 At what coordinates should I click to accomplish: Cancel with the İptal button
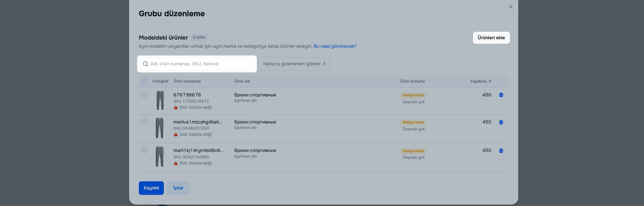coord(178,188)
